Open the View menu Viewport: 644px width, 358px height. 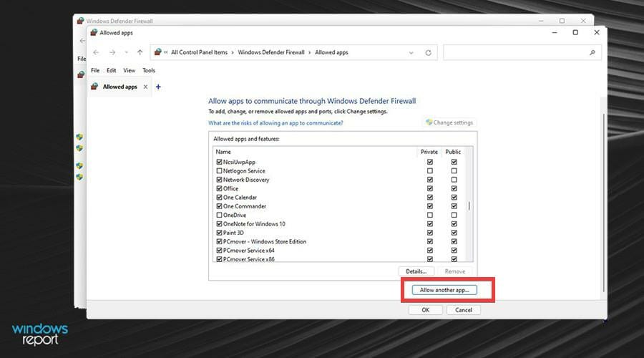pyautogui.click(x=130, y=70)
